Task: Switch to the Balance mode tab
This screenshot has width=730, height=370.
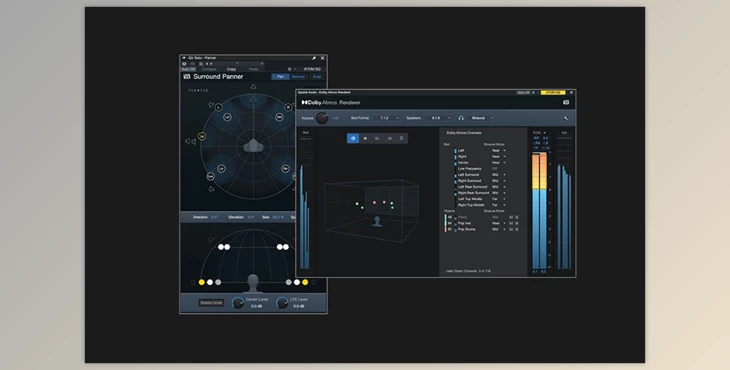Action: (x=298, y=77)
